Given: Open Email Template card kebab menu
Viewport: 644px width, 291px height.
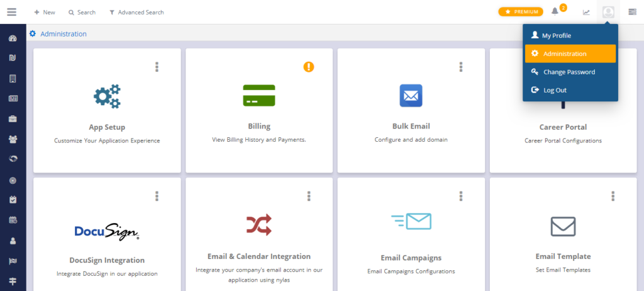Looking at the screenshot, I should click(613, 196).
